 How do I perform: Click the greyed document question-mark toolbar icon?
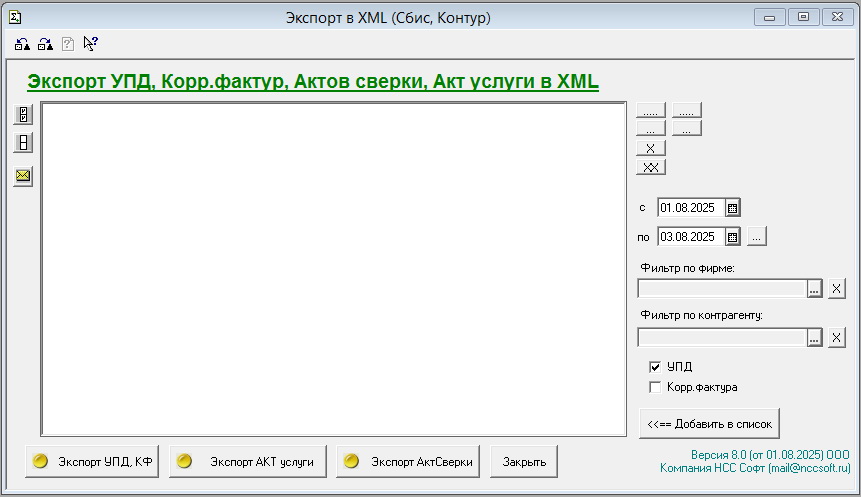tap(68, 44)
